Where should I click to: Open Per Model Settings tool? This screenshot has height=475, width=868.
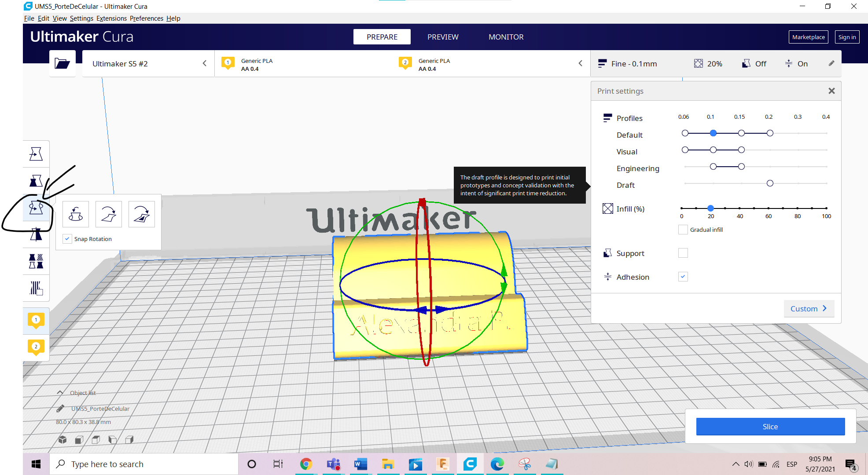(36, 261)
